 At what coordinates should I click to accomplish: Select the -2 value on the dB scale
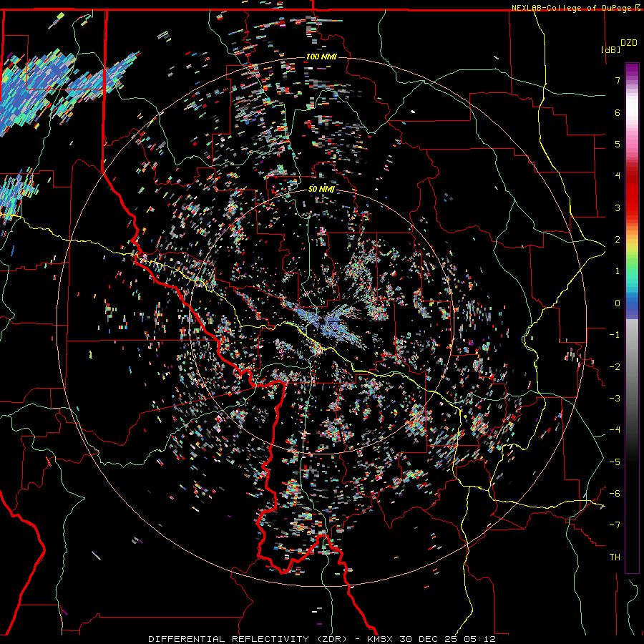(615, 366)
